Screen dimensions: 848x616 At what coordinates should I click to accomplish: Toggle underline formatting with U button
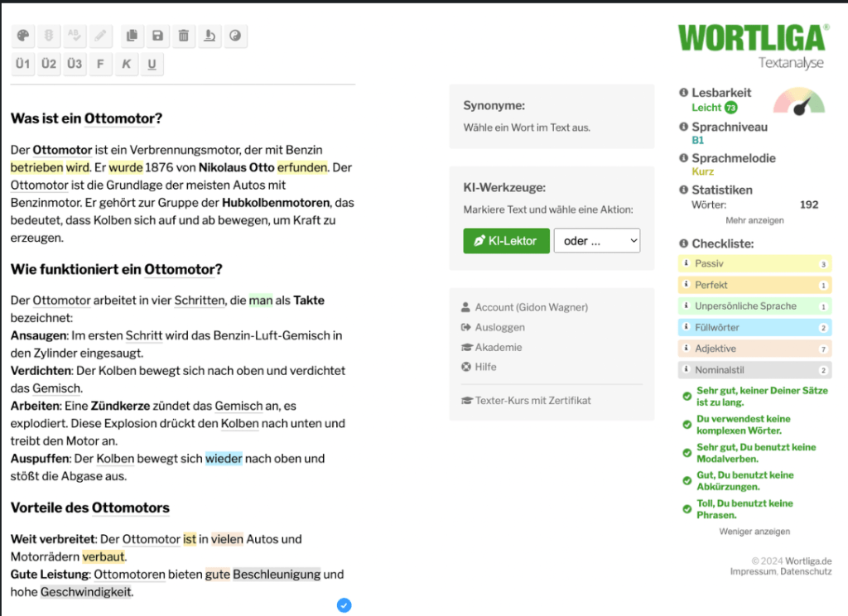click(152, 64)
